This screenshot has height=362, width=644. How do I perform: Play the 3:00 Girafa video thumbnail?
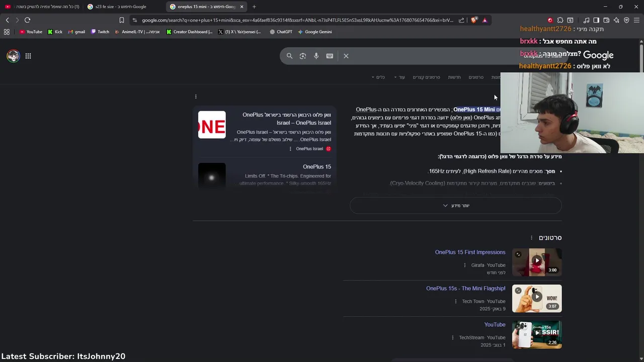(x=537, y=262)
